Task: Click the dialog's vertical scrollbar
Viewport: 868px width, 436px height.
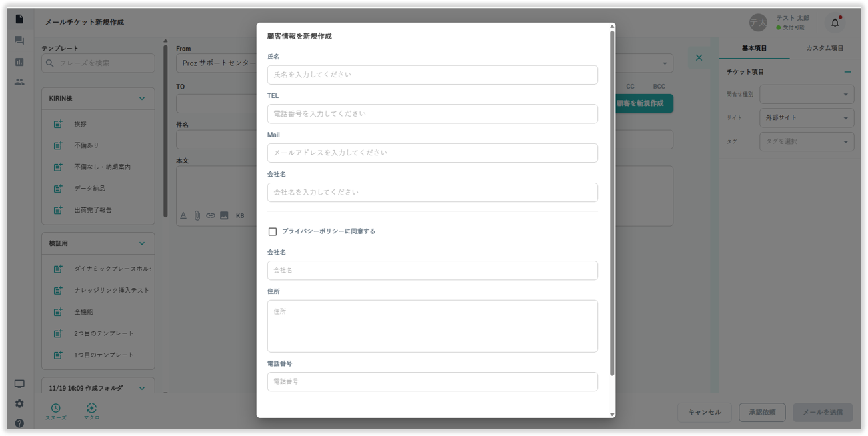Action: point(612,200)
